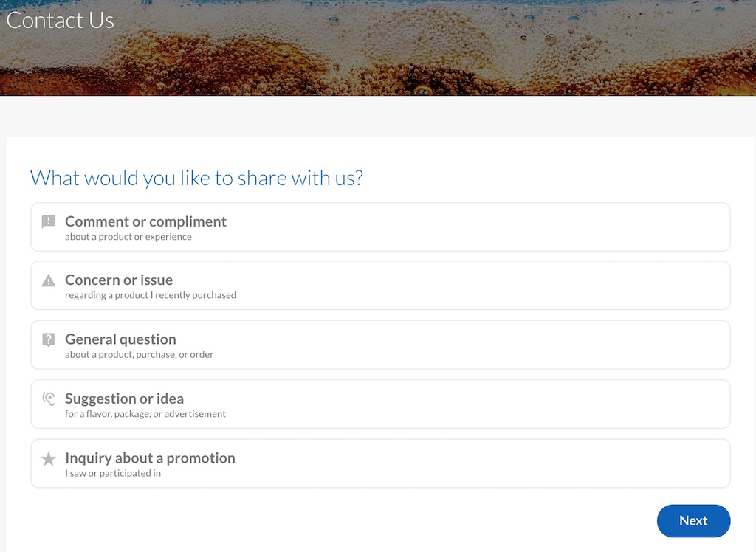
Task: Click "about a product or experience" subtitle
Action: tap(128, 237)
